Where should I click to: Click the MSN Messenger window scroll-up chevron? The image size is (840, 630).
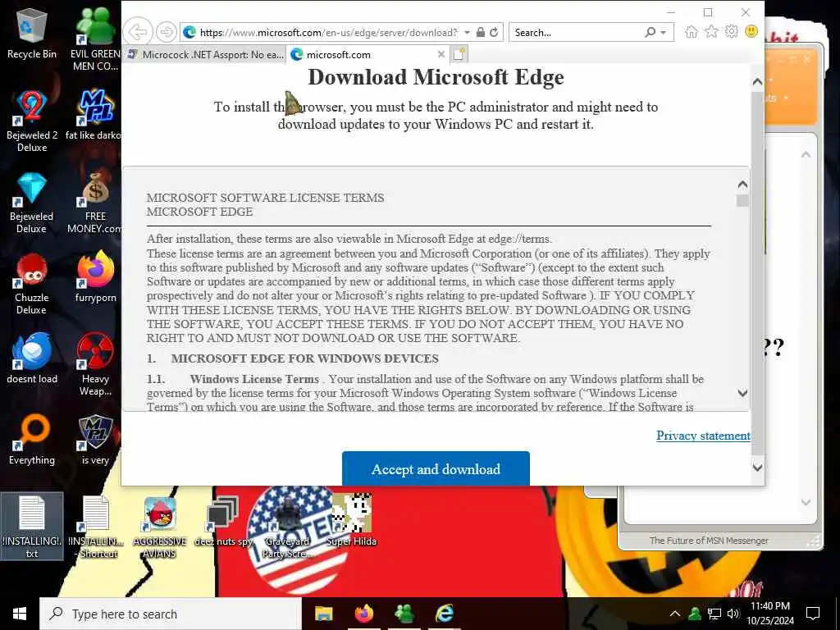806,154
